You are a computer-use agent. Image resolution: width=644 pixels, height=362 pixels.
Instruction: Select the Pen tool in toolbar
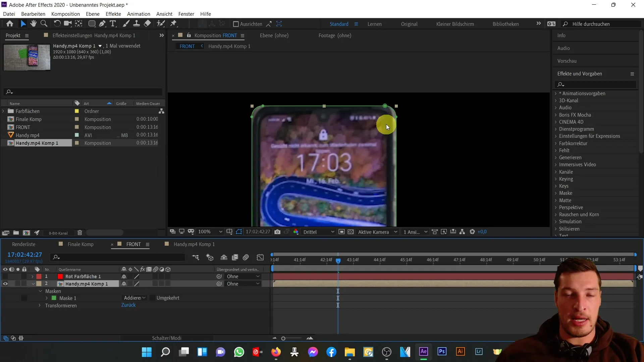pyautogui.click(x=102, y=24)
